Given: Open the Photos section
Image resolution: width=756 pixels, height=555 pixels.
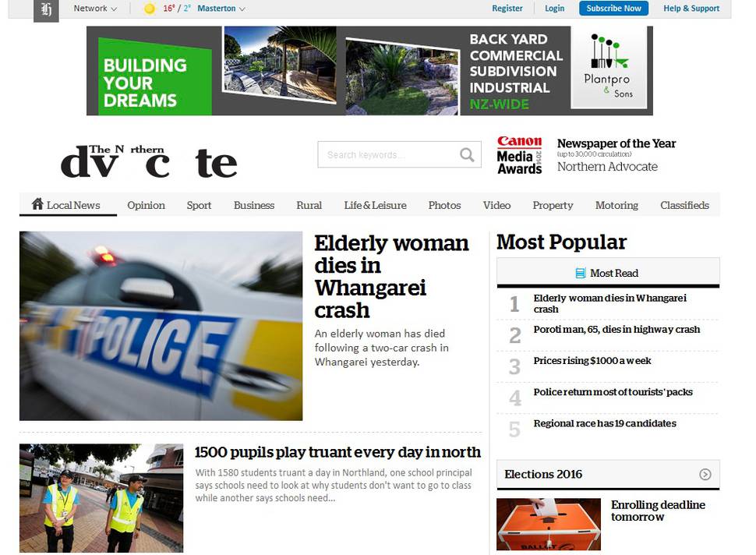Looking at the screenshot, I should click(x=444, y=206).
